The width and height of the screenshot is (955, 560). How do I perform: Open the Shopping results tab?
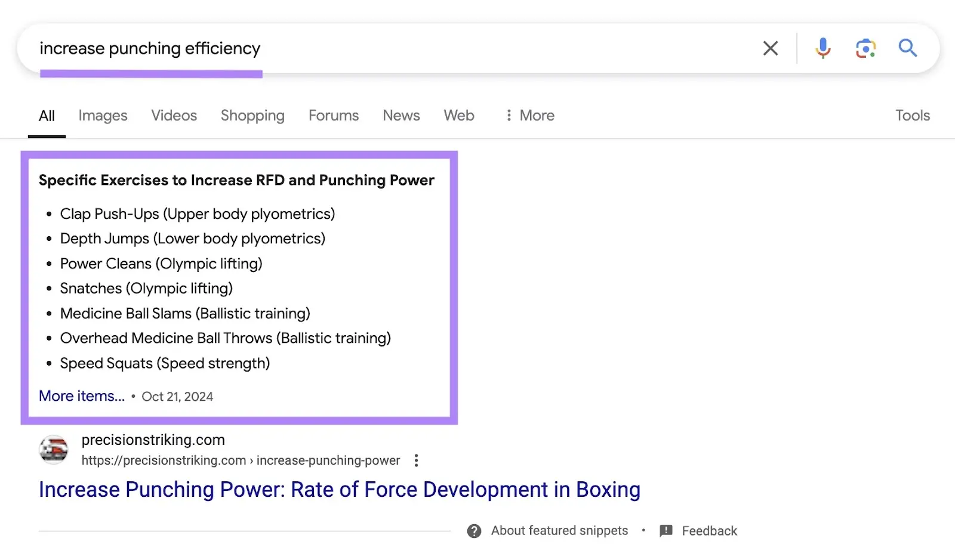252,115
